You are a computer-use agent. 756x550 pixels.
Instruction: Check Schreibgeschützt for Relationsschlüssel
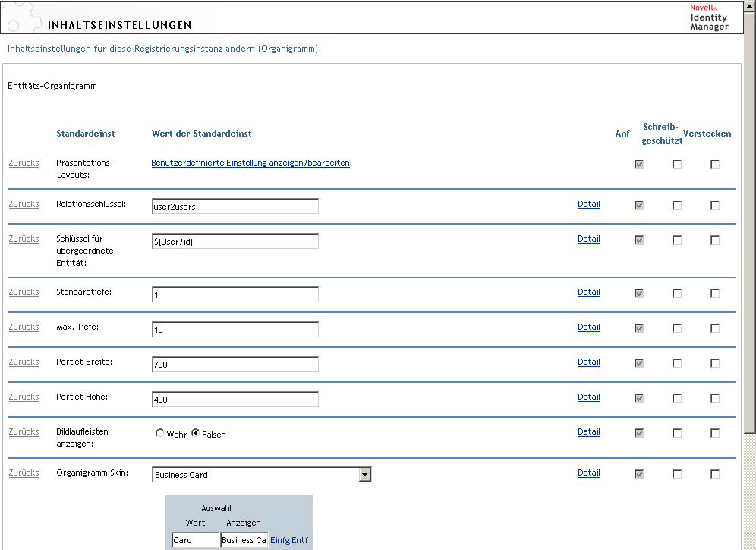coord(677,205)
